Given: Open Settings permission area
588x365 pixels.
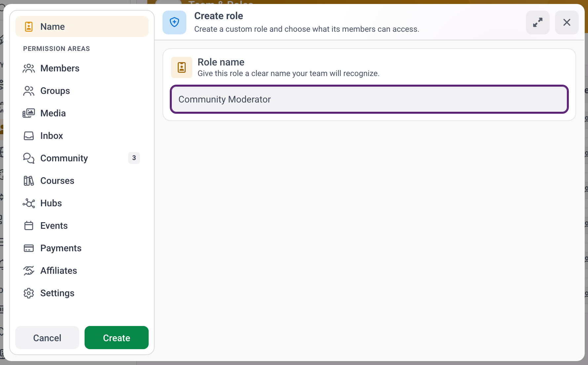Looking at the screenshot, I should tap(82, 293).
